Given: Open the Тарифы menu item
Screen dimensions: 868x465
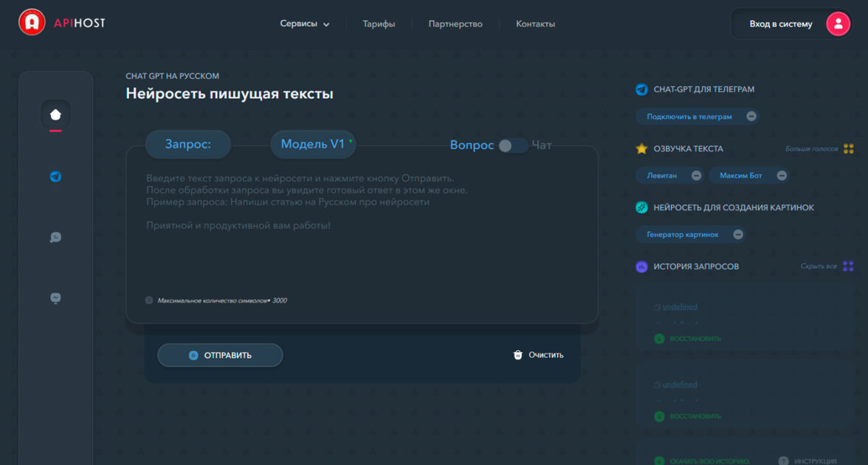Looking at the screenshot, I should [379, 24].
